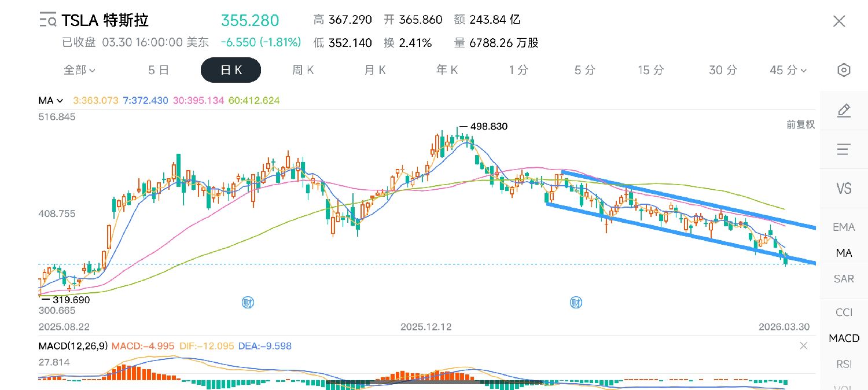Switch sub-indicator to RSI
Screen dimensions: 868x390
(x=844, y=364)
